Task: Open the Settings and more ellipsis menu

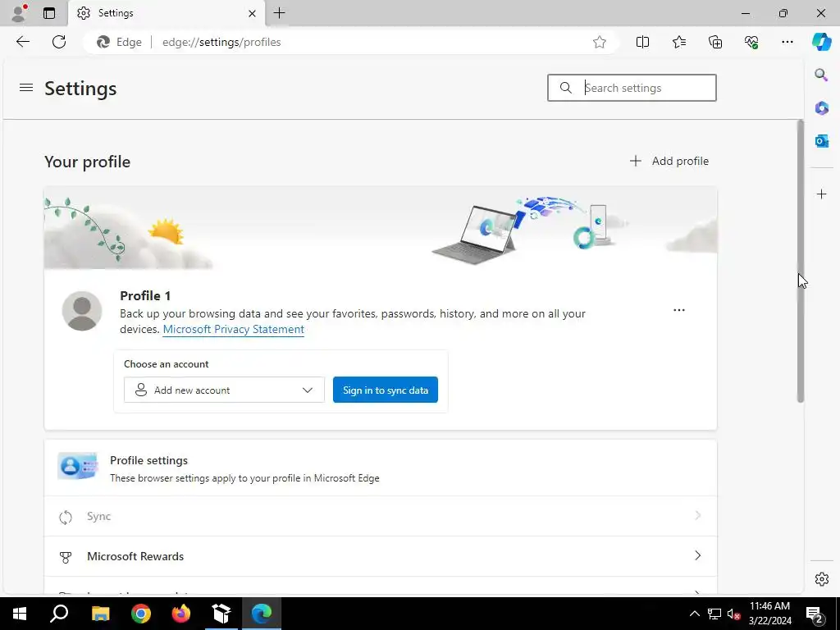Action: pyautogui.click(x=787, y=42)
